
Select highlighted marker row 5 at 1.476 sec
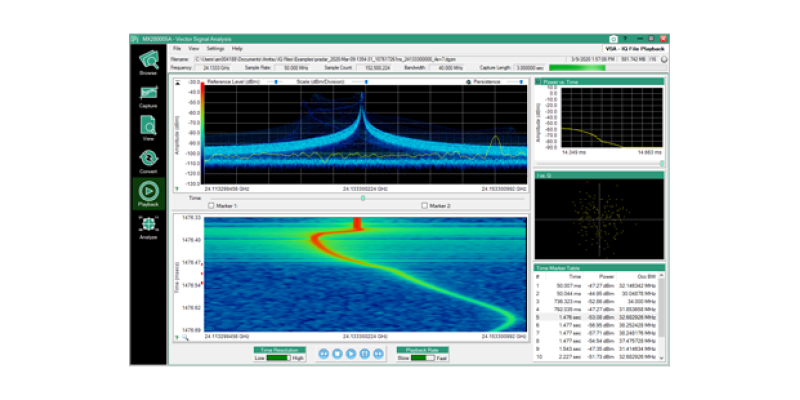pos(596,317)
